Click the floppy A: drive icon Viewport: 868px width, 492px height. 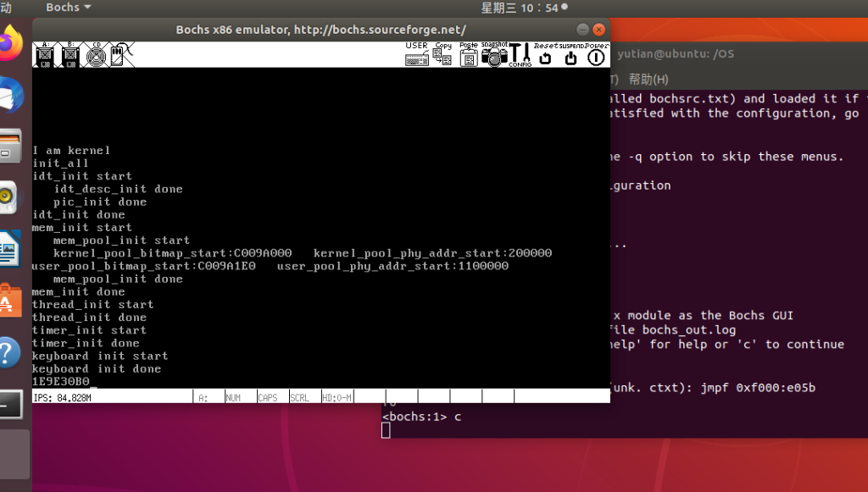(46, 55)
